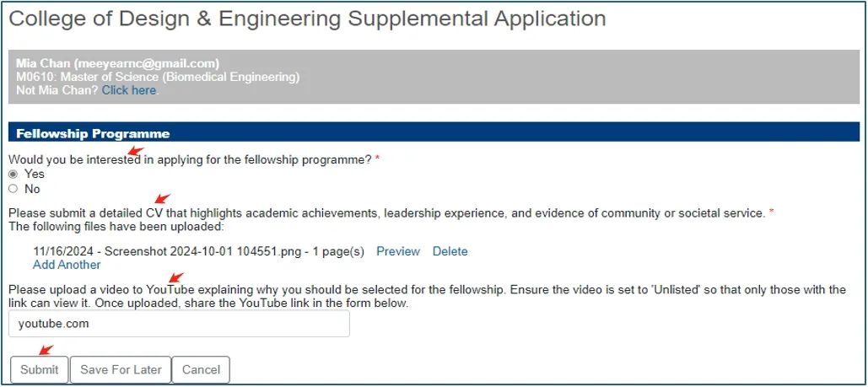The image size is (868, 387).
Task: Click the red arrow above YouTube instruction
Action: (x=176, y=277)
